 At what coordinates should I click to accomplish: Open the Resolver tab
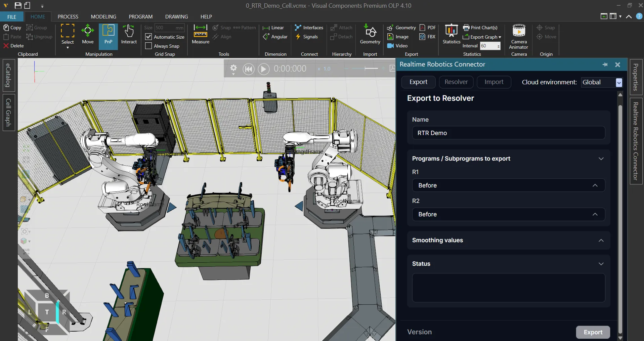click(x=456, y=82)
